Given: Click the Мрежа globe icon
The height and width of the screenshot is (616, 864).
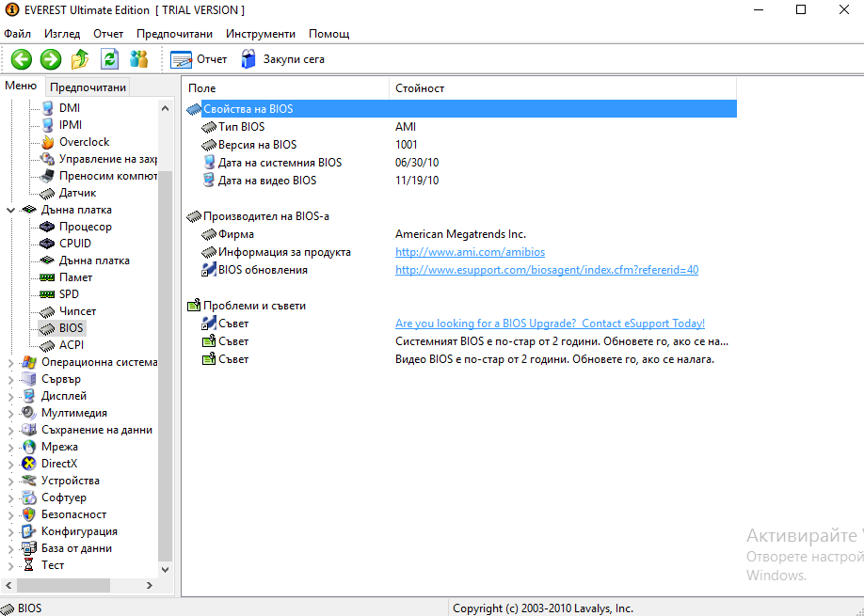Looking at the screenshot, I should click(x=28, y=447).
